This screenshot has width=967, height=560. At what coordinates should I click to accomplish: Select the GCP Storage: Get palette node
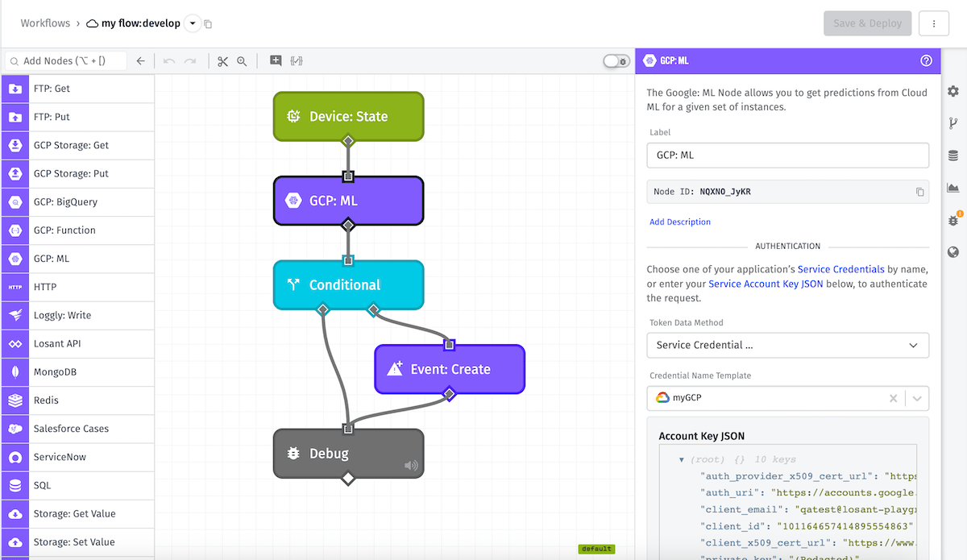pos(77,145)
